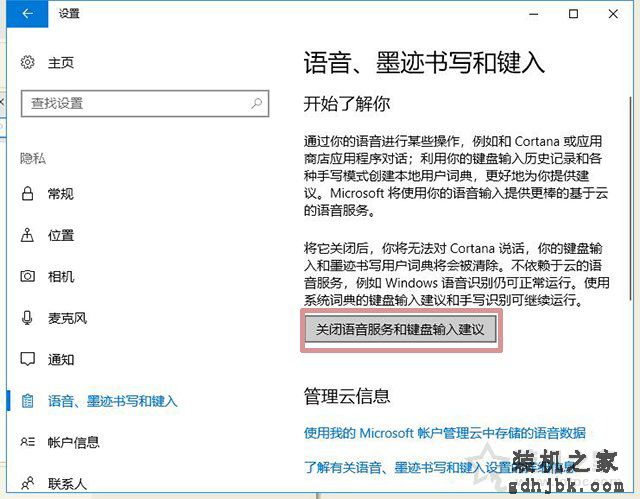Image resolution: width=640 pixels, height=499 pixels.
Task: Click the 通知 notification icon
Action: point(27,359)
